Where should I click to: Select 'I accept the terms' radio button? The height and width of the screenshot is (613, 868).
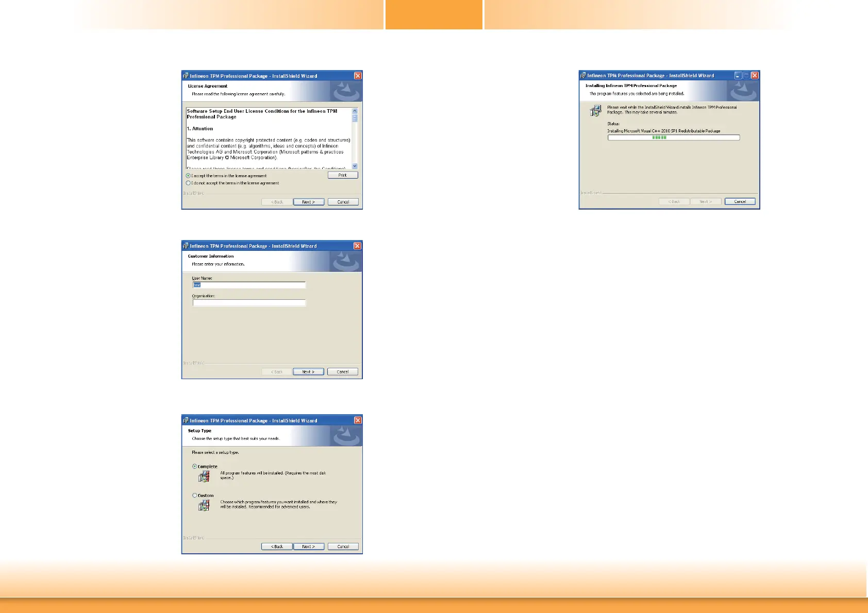(188, 176)
